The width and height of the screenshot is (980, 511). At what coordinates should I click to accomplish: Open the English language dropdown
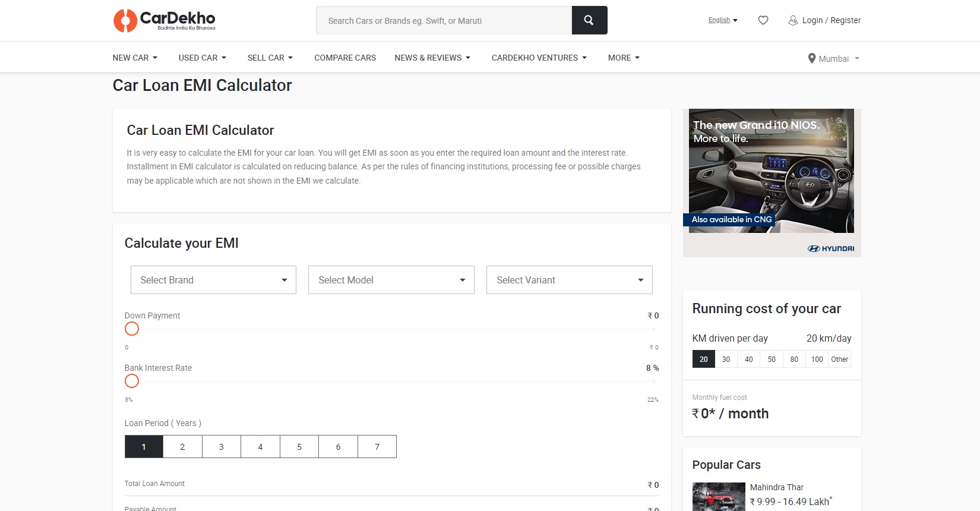coord(723,20)
